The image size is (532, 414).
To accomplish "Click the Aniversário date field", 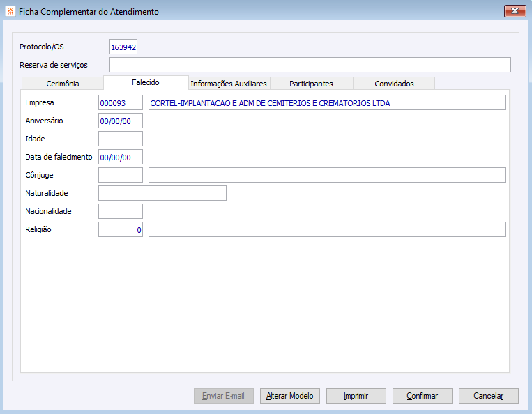I will click(121, 121).
